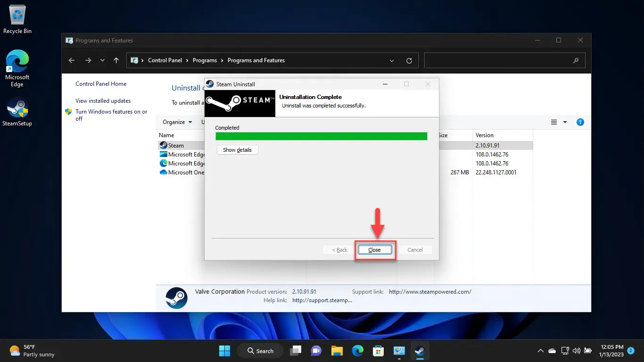The image size is (644, 362).
Task: Show hidden system tray icons
Action: (540, 351)
